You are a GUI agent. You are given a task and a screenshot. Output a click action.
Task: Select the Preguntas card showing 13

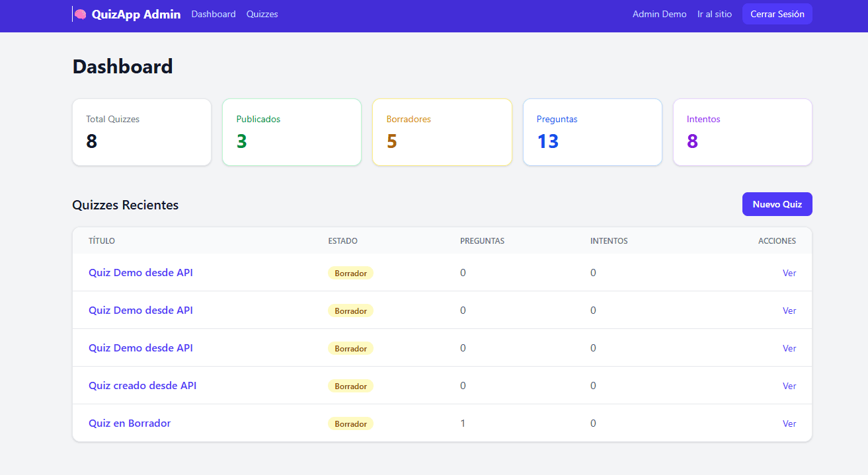(592, 131)
